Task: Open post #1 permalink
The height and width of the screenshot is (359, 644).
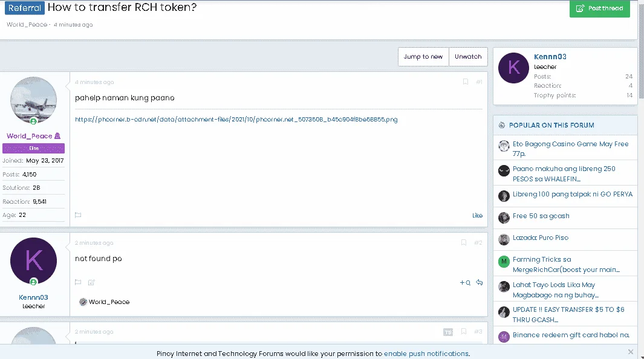Action: tap(479, 82)
